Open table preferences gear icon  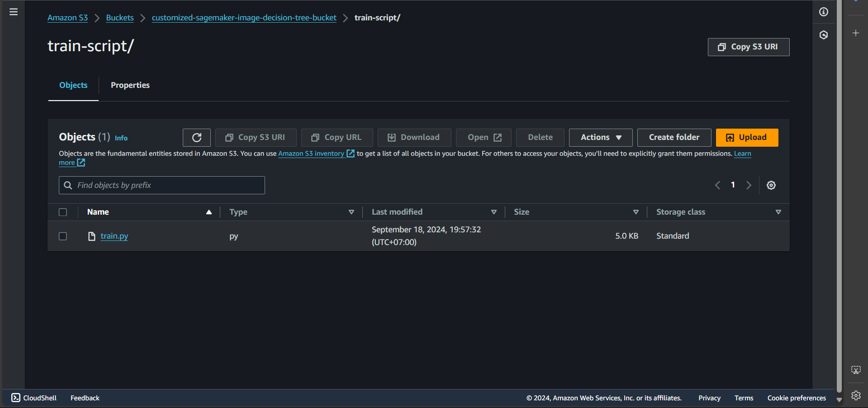pyautogui.click(x=771, y=185)
